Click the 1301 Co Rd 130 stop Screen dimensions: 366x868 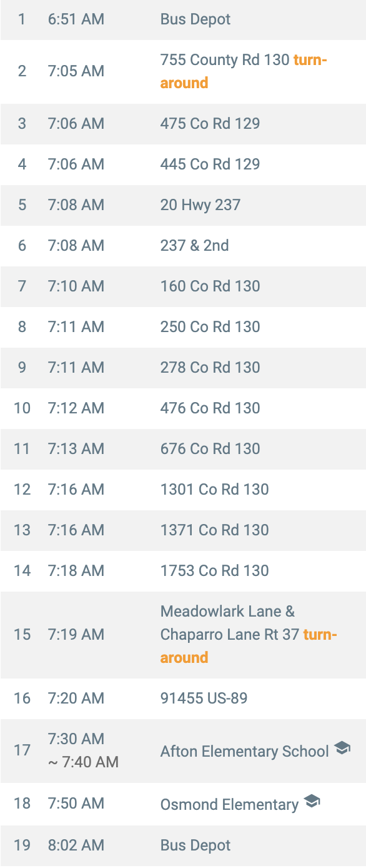point(183,489)
